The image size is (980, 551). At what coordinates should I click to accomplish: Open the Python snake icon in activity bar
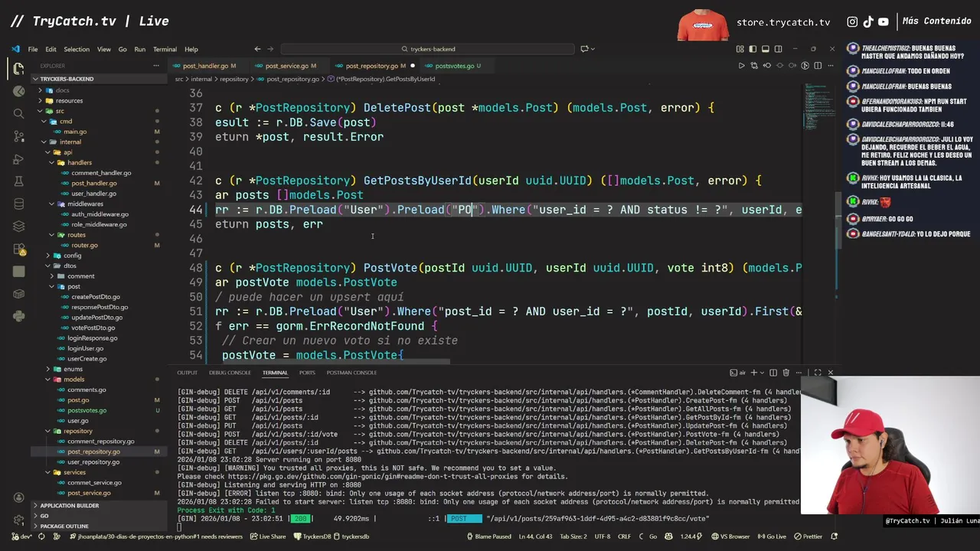pos(18,315)
